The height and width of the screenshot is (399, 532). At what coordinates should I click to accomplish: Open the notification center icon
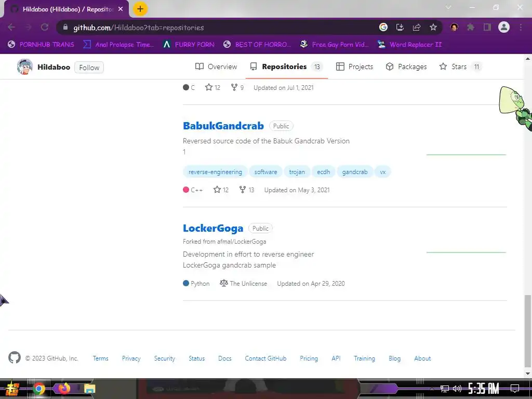(x=515, y=389)
